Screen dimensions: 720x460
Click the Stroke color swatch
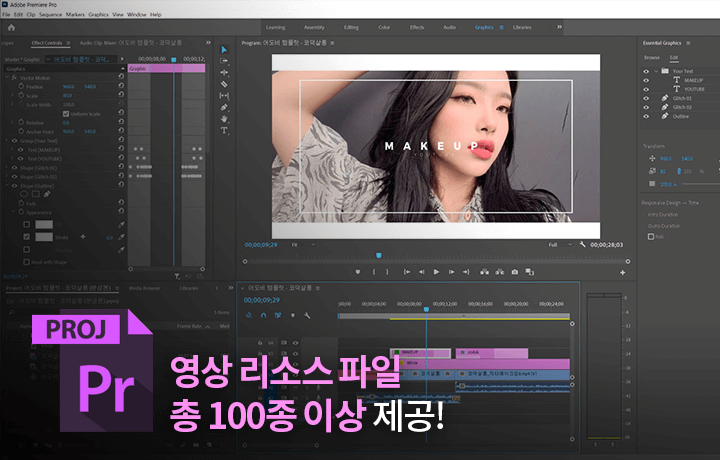(44, 237)
